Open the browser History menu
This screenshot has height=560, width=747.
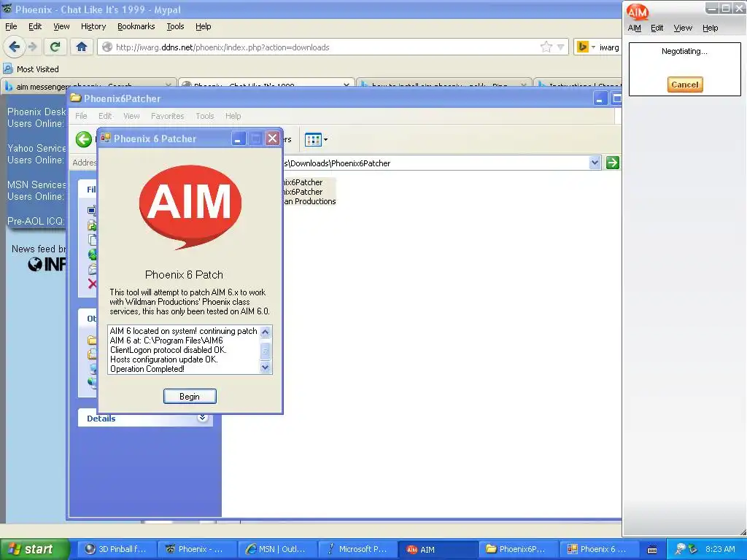pyautogui.click(x=93, y=27)
